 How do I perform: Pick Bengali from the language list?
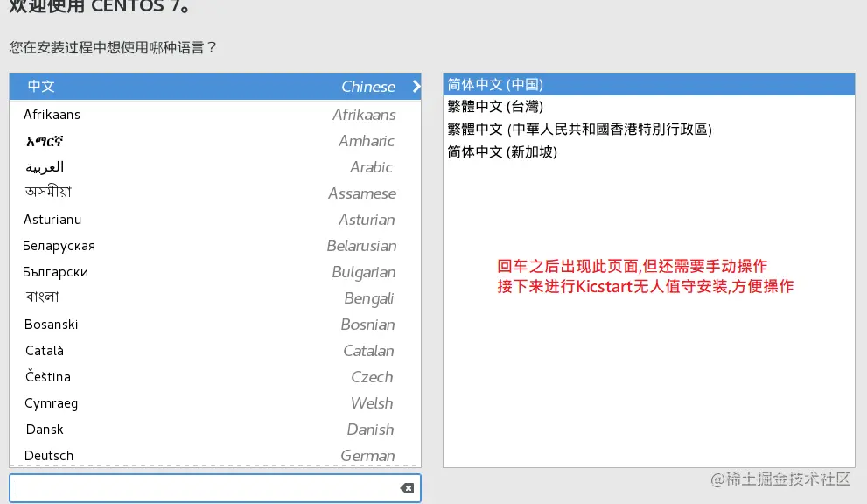[x=215, y=298]
